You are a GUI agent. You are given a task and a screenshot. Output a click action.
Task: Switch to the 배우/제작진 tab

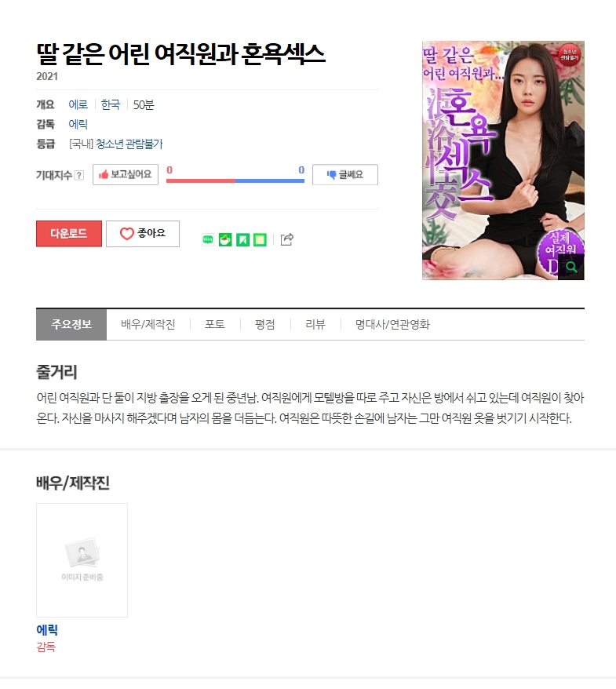pos(148,324)
